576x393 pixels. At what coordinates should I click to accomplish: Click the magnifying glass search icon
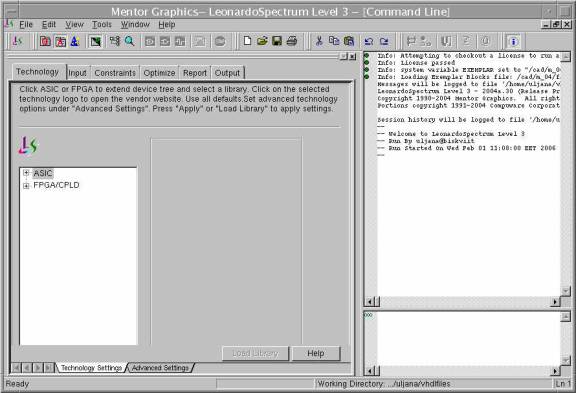click(x=129, y=41)
